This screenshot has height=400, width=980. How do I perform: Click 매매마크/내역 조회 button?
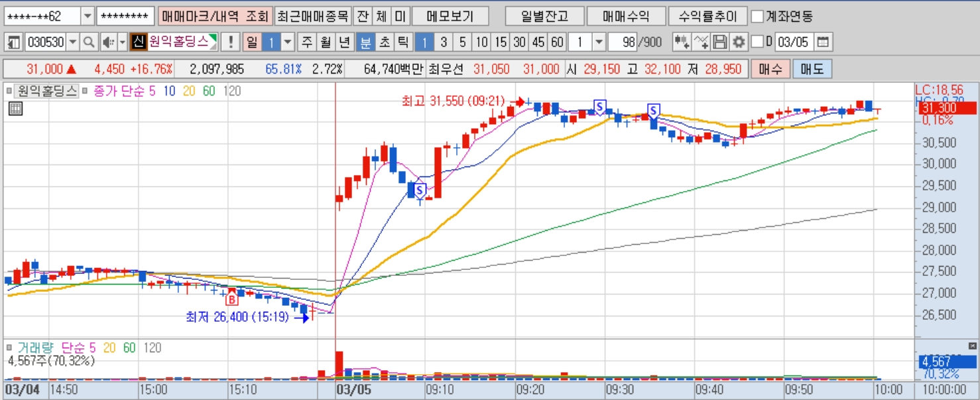215,16
